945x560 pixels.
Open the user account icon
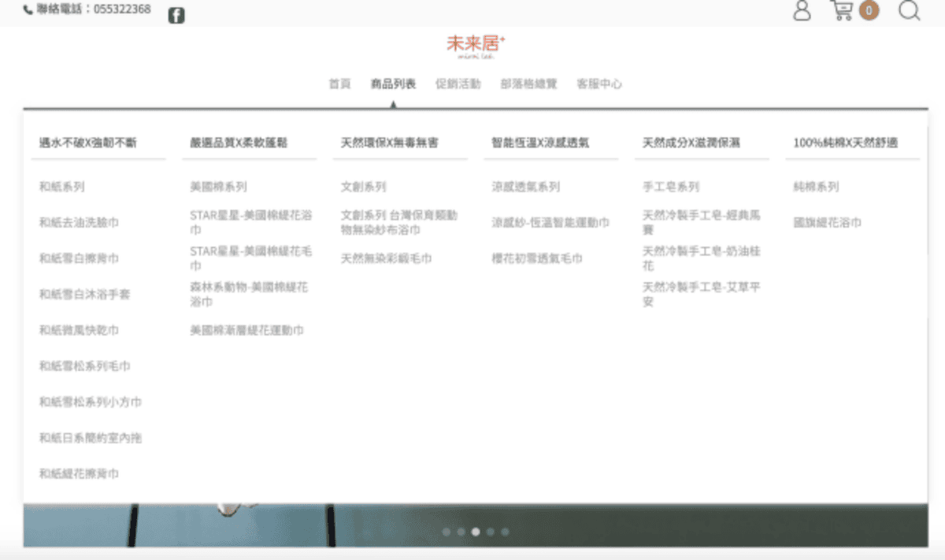tap(802, 11)
